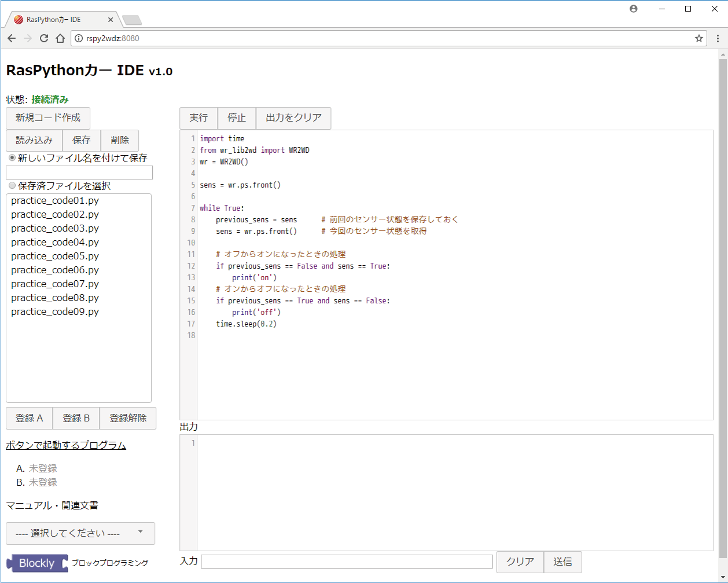Viewport: 728px width, 583px height.
Task: Select the RasPythonカー IDE browser tab
Action: [x=62, y=20]
